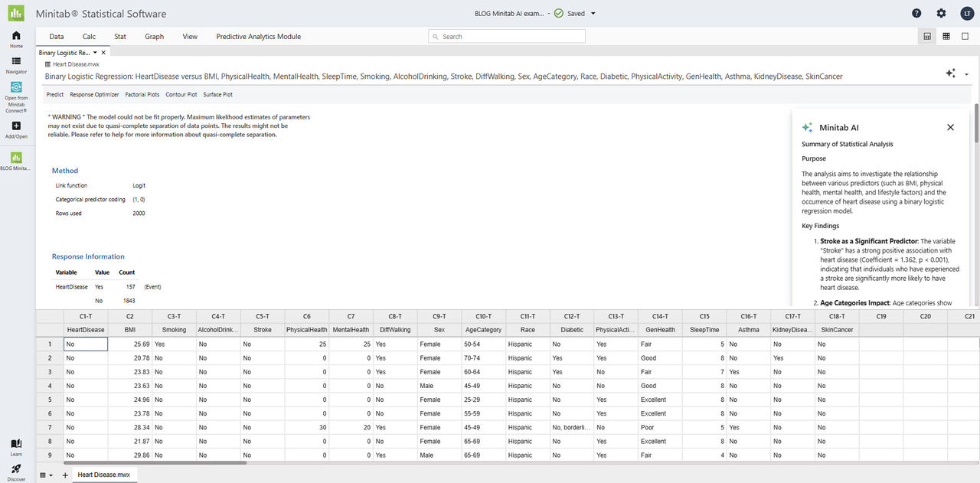The width and height of the screenshot is (980, 483).
Task: Open the Stat menu
Action: (x=120, y=36)
